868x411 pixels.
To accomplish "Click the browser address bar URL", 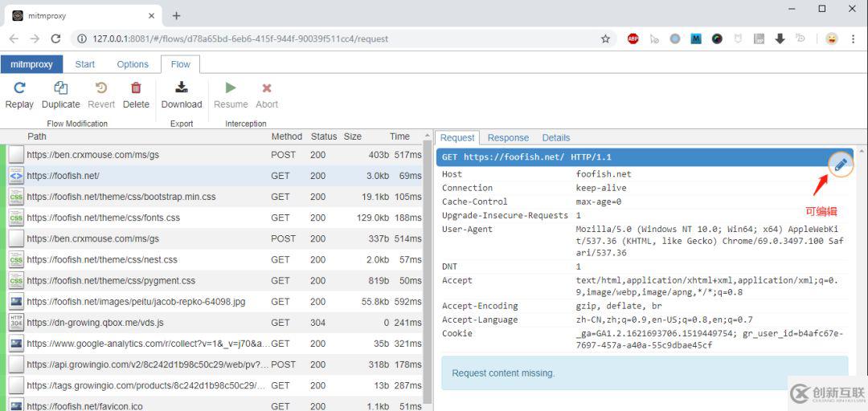I will point(240,39).
